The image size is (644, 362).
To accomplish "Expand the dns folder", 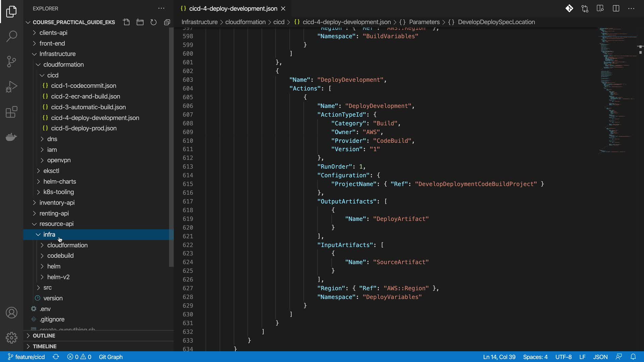I will tap(52, 139).
